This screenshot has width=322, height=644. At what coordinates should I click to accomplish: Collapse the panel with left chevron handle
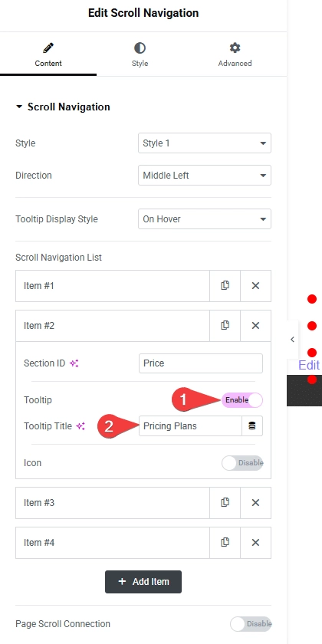click(292, 339)
